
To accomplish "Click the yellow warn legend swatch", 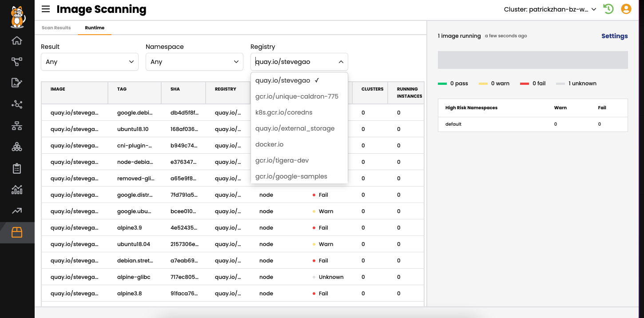I will pos(483,83).
